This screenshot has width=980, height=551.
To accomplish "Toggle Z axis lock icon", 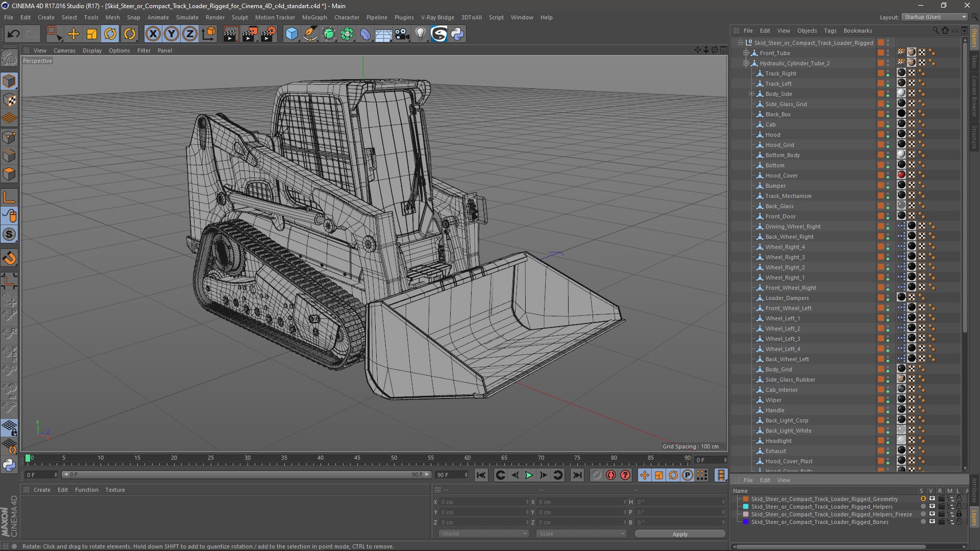I will [190, 34].
